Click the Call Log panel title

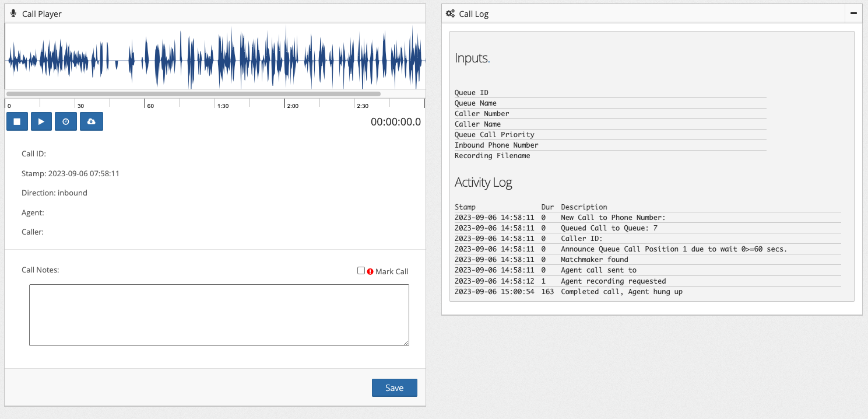[x=473, y=14]
